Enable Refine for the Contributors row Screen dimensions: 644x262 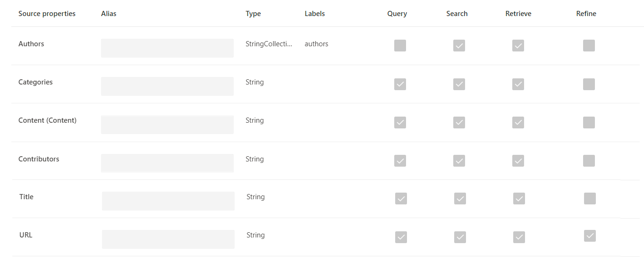(x=589, y=161)
